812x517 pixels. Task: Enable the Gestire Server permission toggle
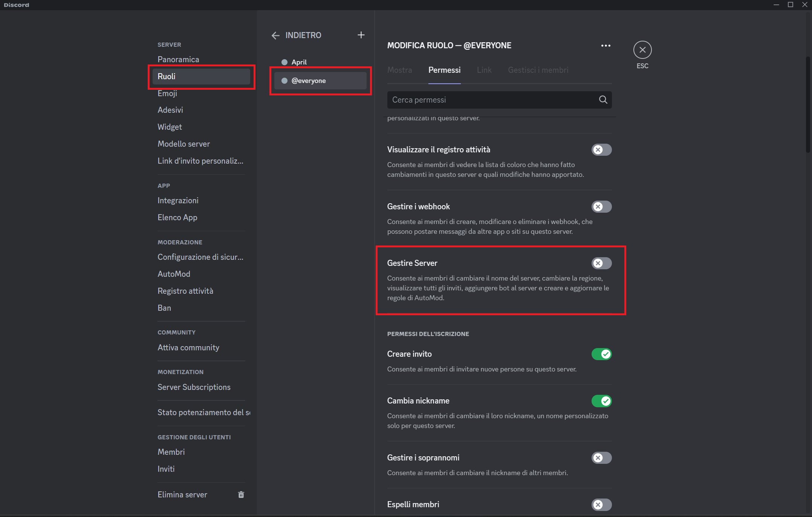click(601, 263)
